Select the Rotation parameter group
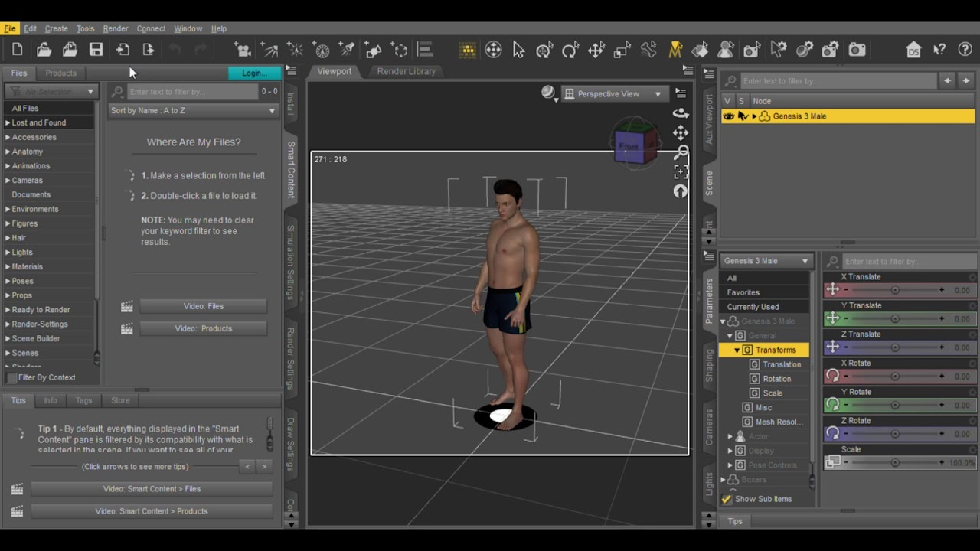980x551 pixels. (776, 379)
